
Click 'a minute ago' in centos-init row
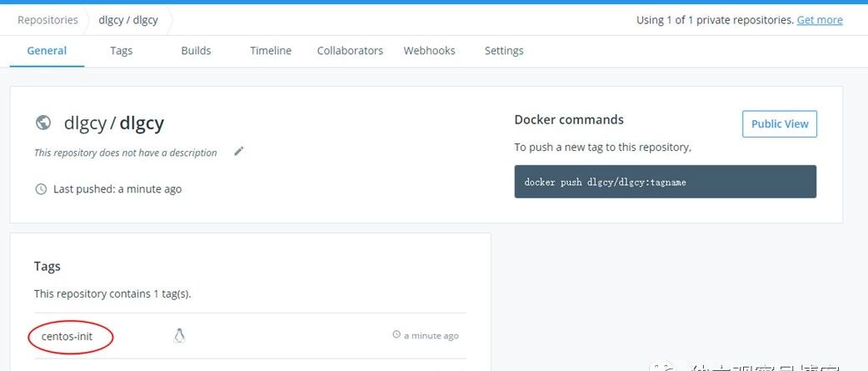point(432,335)
